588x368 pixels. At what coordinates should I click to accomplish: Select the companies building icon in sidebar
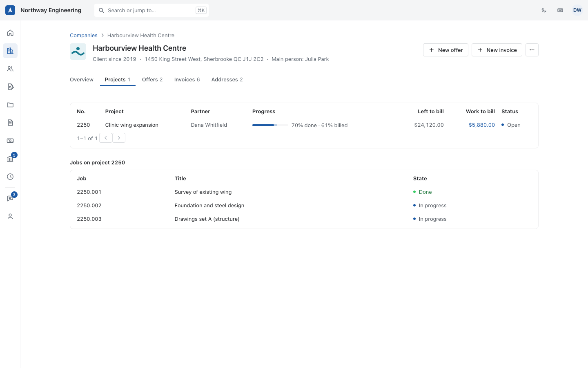(10, 51)
